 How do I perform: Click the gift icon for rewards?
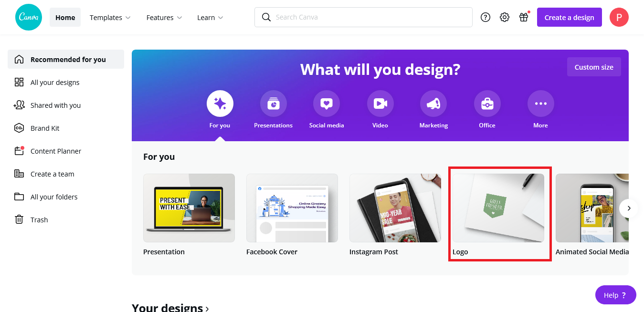pos(523,17)
